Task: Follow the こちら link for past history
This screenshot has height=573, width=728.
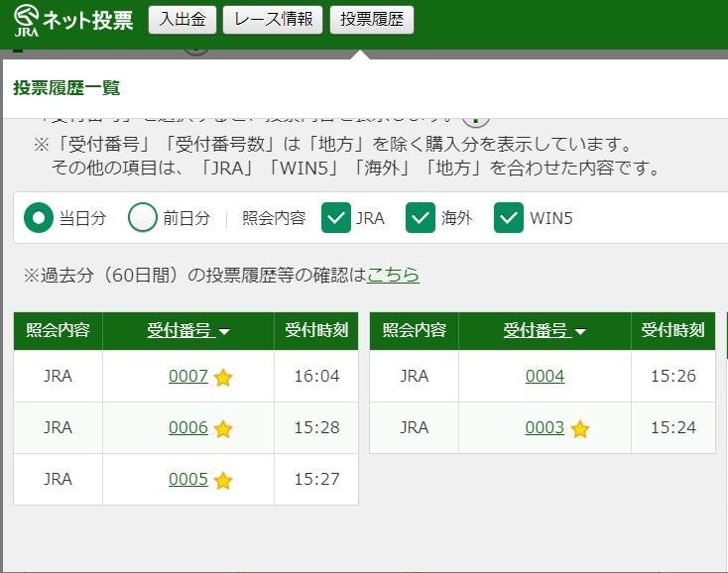Action: pos(393,275)
